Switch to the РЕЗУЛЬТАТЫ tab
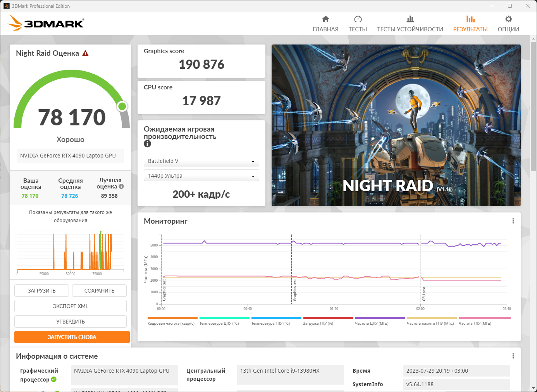 pyautogui.click(x=470, y=24)
